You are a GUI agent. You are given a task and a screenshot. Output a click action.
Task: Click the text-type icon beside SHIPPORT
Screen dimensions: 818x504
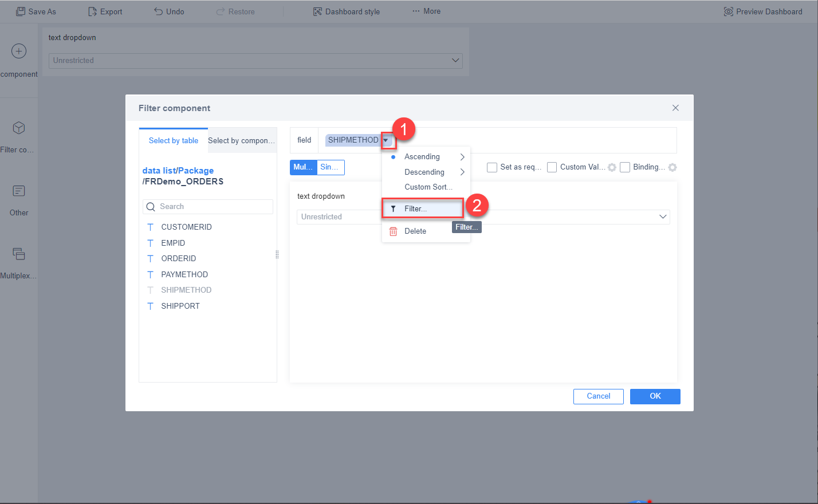tap(150, 306)
